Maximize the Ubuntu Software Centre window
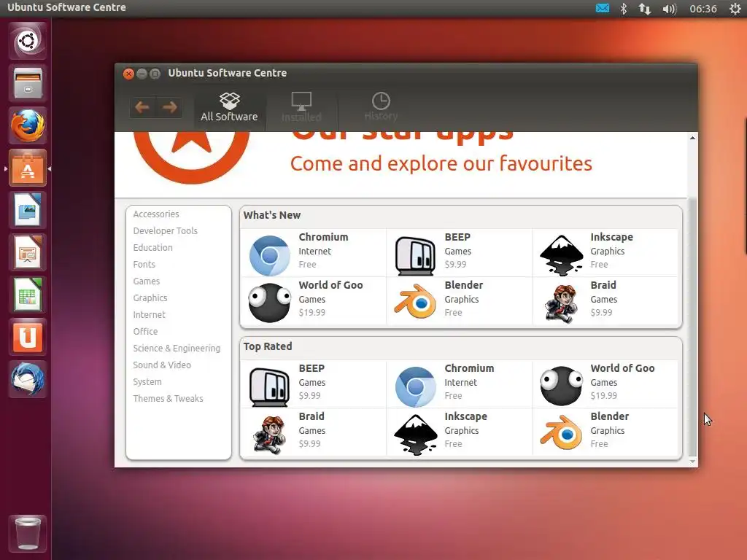The image size is (747, 560). [x=155, y=74]
